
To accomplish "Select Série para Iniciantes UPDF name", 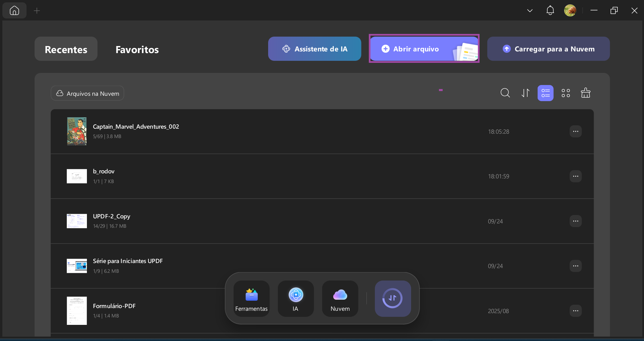I will [x=128, y=261].
